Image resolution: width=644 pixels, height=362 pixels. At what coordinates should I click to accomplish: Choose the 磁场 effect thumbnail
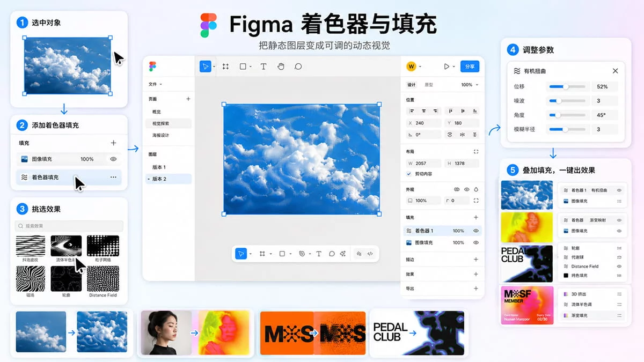(31, 279)
